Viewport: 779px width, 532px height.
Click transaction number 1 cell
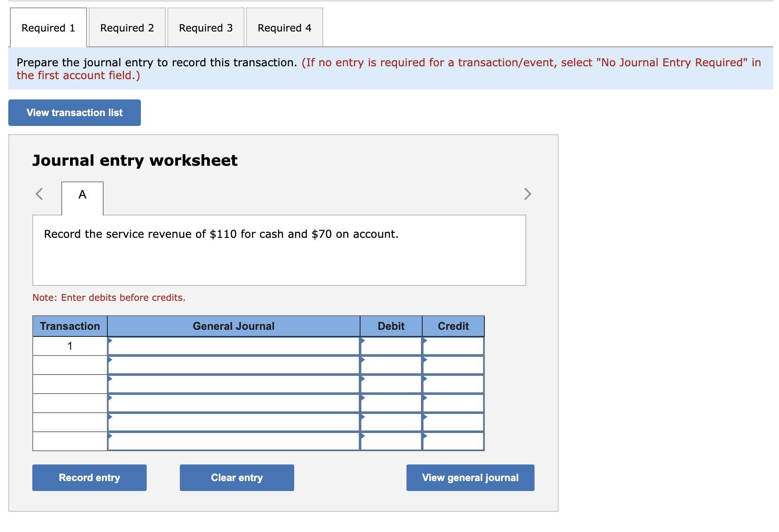[x=70, y=346]
